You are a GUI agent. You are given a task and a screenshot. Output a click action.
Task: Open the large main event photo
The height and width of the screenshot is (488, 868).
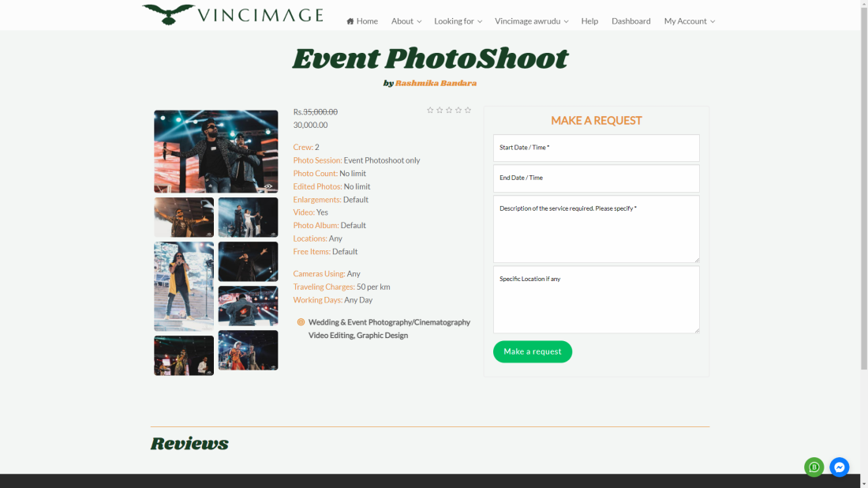[216, 152]
